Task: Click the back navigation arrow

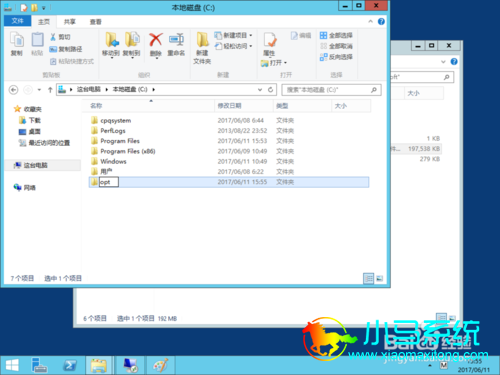Action: point(13,90)
